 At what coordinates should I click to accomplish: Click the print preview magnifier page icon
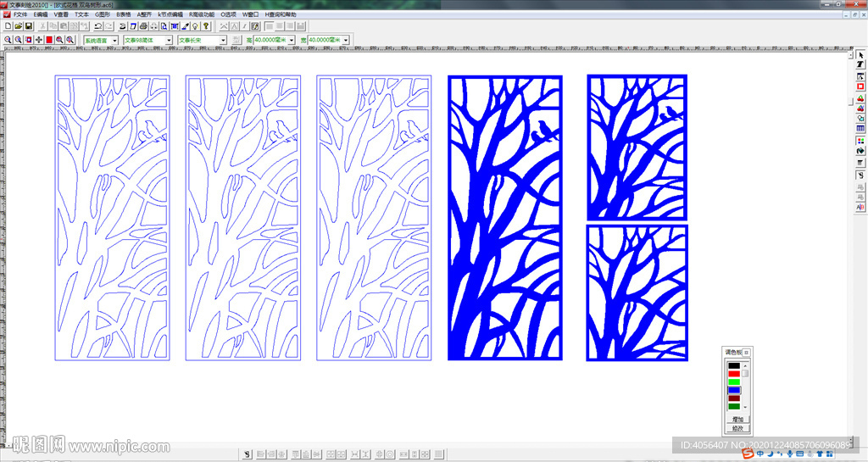(x=164, y=26)
